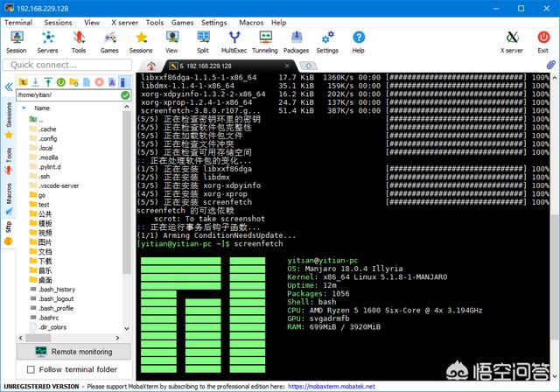Click the red SFTP delete icon
This screenshot has width=560, height=392.
tap(99, 82)
